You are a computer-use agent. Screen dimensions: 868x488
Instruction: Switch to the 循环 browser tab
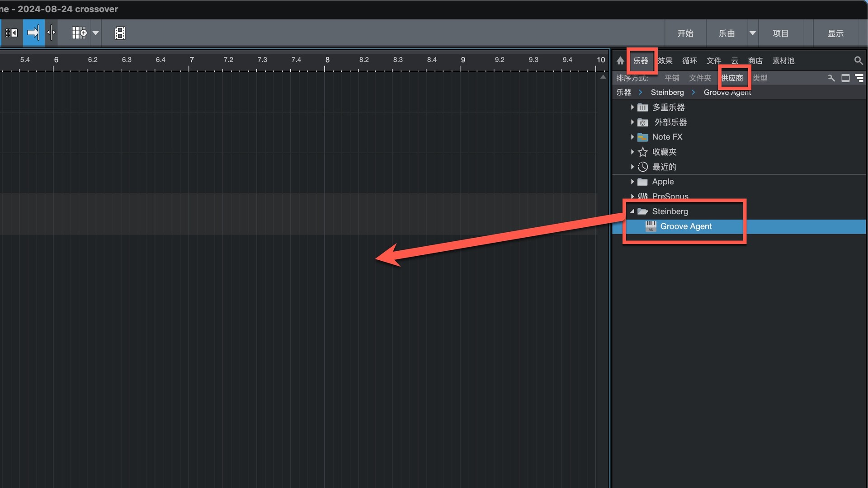click(689, 61)
